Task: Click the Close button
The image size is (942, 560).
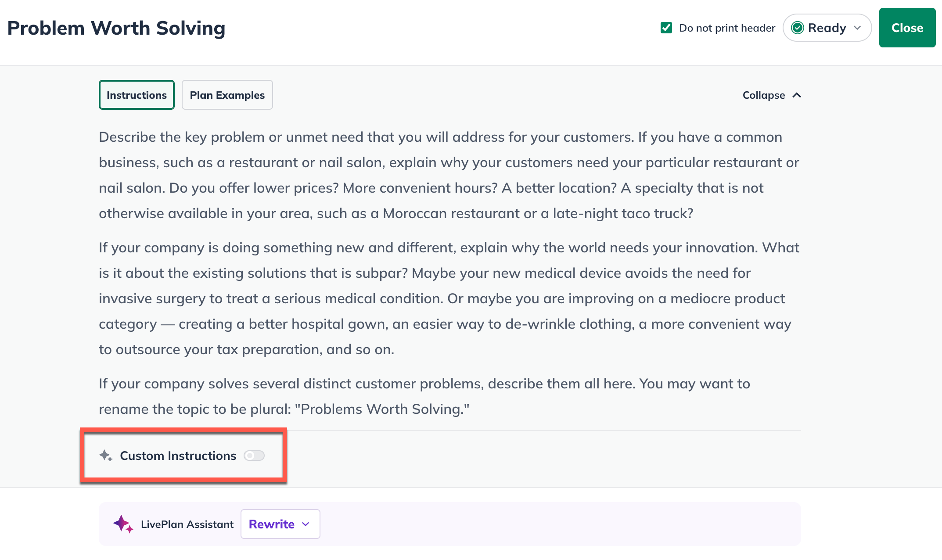Action: click(907, 28)
